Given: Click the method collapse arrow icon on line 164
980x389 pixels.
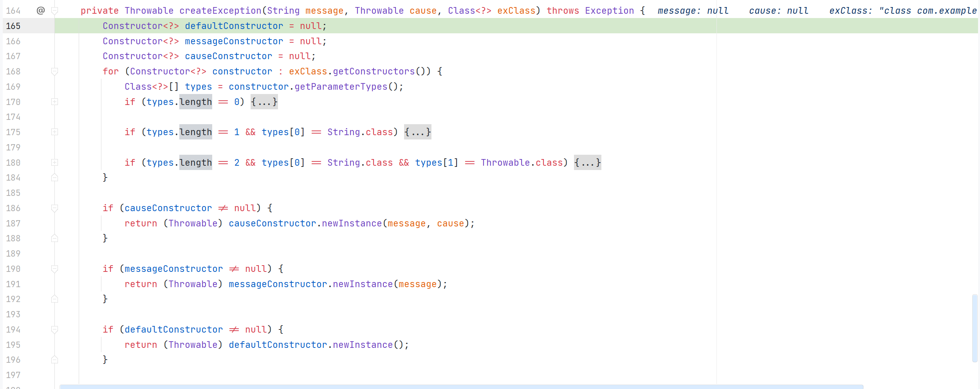Looking at the screenshot, I should 54,11.
